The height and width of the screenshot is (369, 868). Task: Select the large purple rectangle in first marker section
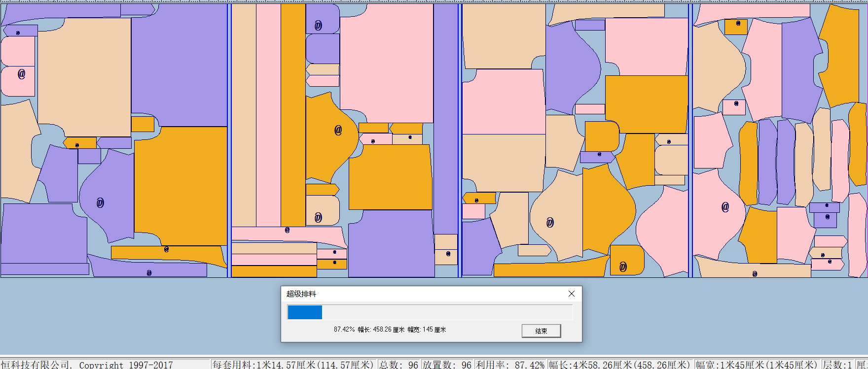point(179,64)
